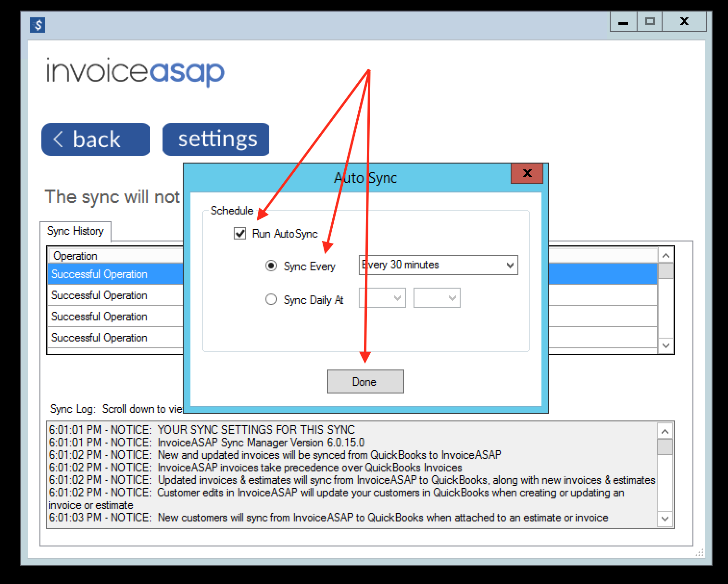Choose the Sync Daily At option
The width and height of the screenshot is (728, 584).
coord(271,300)
